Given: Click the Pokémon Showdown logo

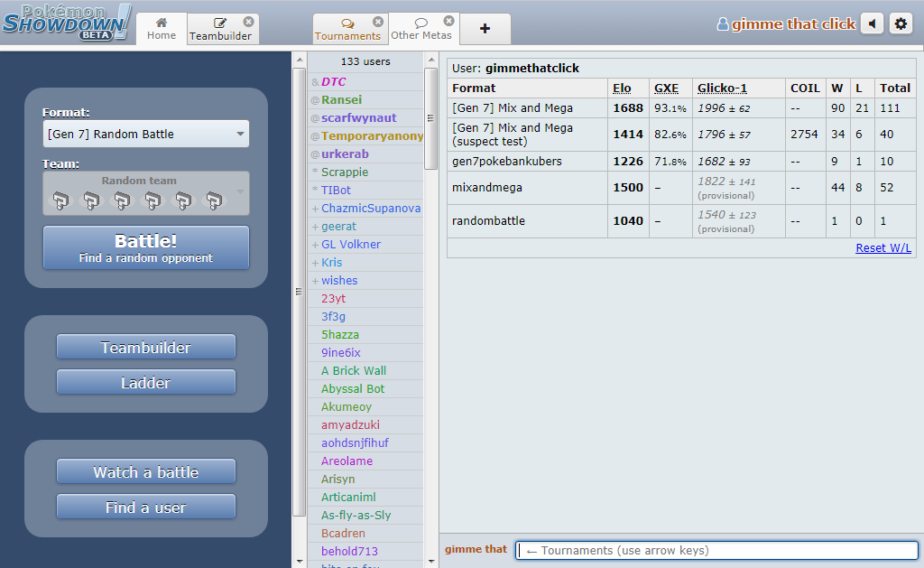Looking at the screenshot, I should 67,23.
